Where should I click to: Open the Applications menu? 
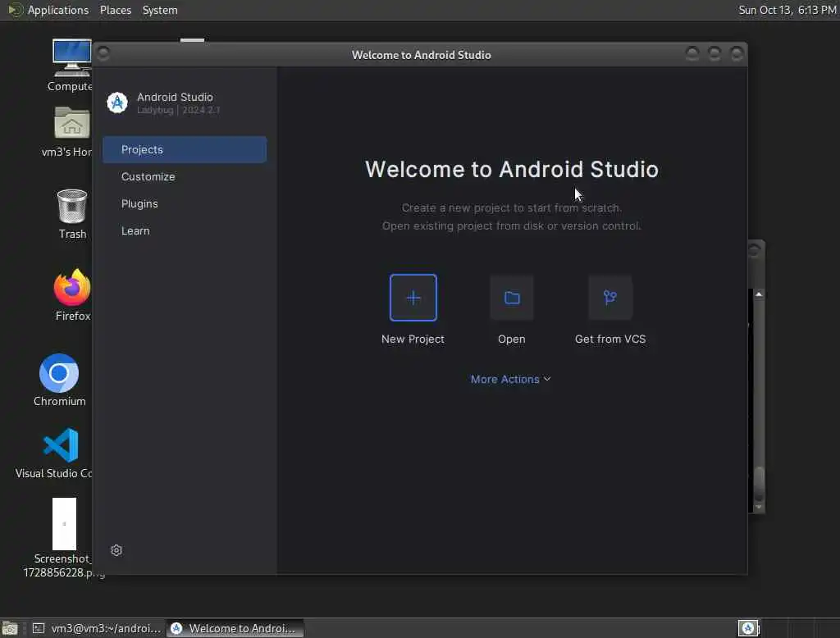(58, 10)
